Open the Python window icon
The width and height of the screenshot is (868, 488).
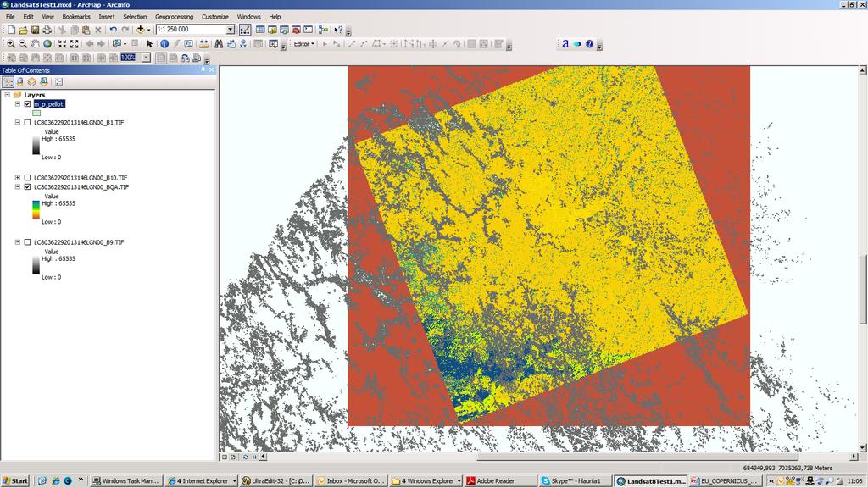click(309, 30)
